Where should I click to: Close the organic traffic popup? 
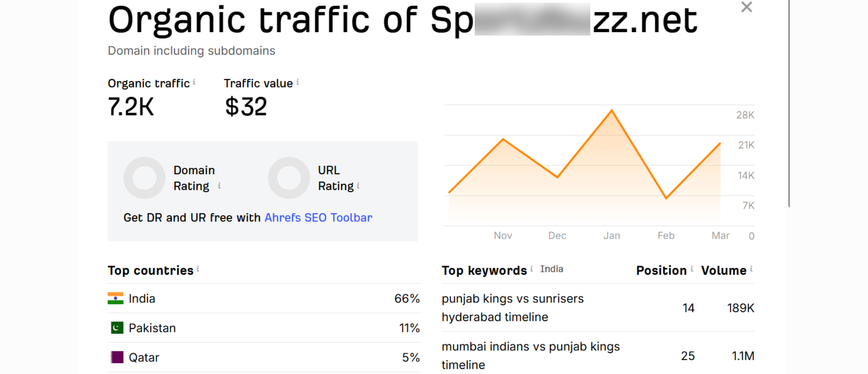746,7
